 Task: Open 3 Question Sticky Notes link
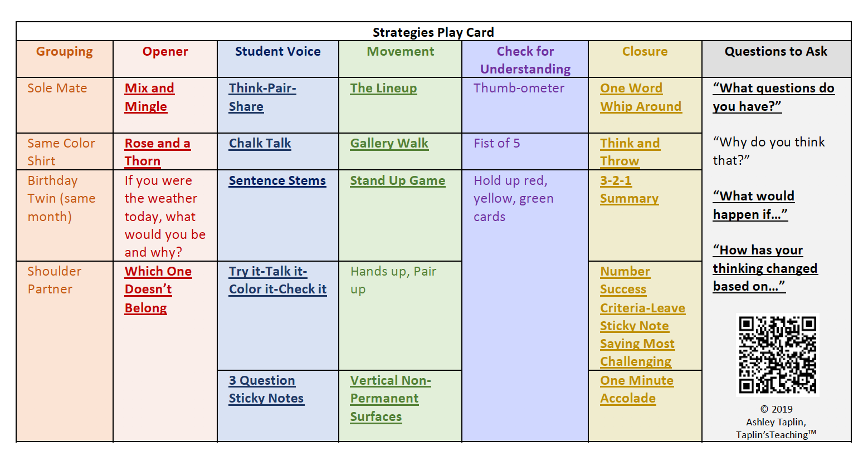tap(262, 381)
